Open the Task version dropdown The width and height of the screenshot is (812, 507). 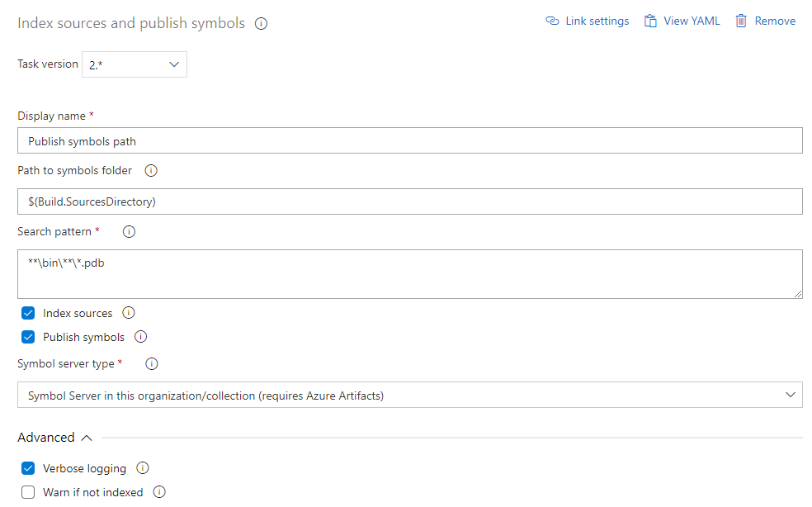134,64
